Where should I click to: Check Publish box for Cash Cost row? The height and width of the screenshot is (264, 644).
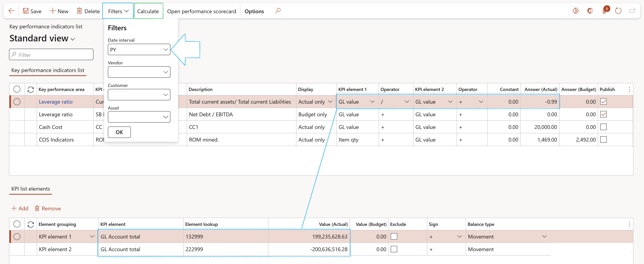pyautogui.click(x=603, y=127)
